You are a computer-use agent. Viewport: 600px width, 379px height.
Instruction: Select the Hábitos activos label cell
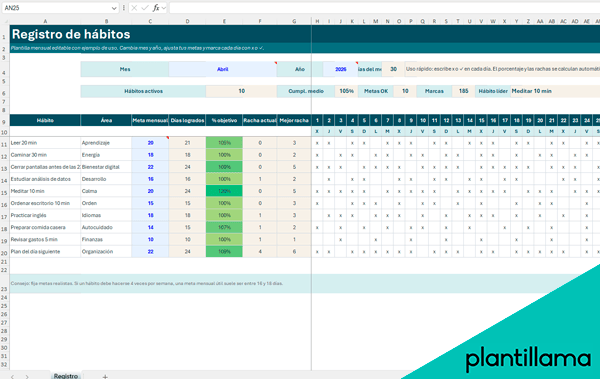click(x=143, y=91)
